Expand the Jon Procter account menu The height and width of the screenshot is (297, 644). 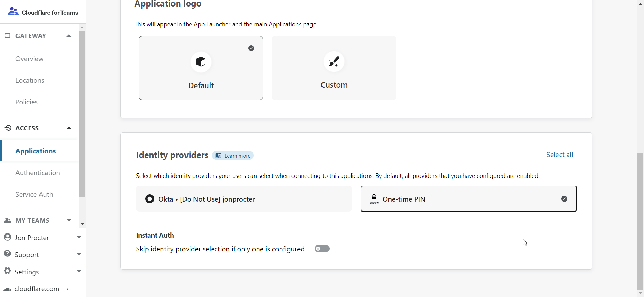(79, 237)
